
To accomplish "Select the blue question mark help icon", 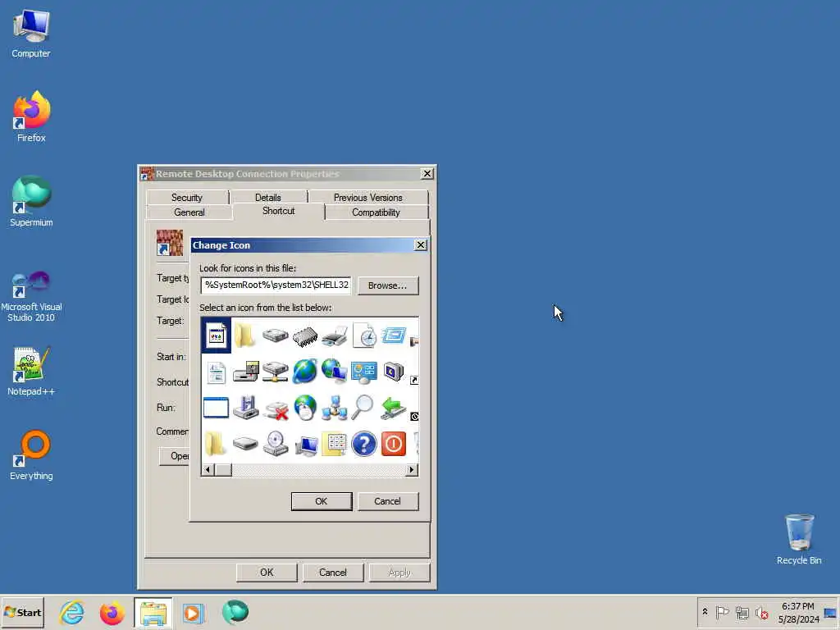I will point(364,444).
